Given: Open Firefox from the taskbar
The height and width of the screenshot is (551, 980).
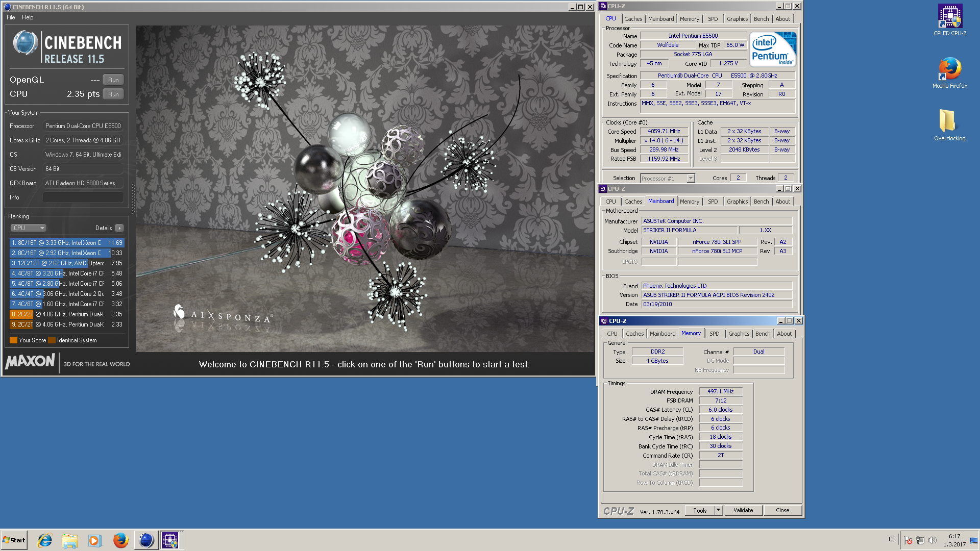Looking at the screenshot, I should (x=120, y=540).
